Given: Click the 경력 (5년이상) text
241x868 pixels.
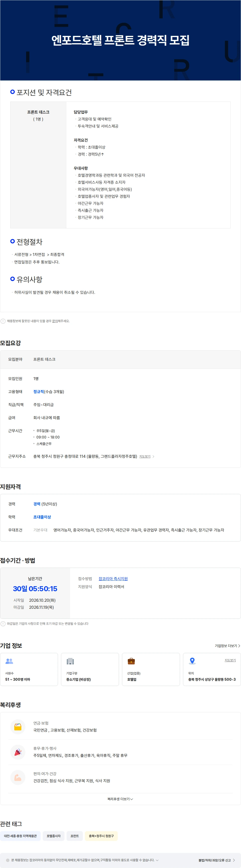Looking at the screenshot, I should [x=45, y=504].
